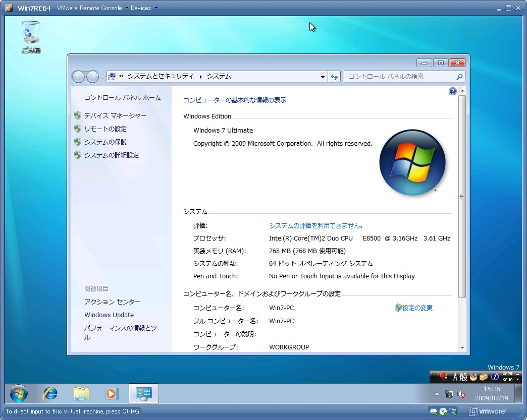The image size is (527, 420).
Task: Open コントロール パネル ホーム link
Action: pyautogui.click(x=122, y=98)
